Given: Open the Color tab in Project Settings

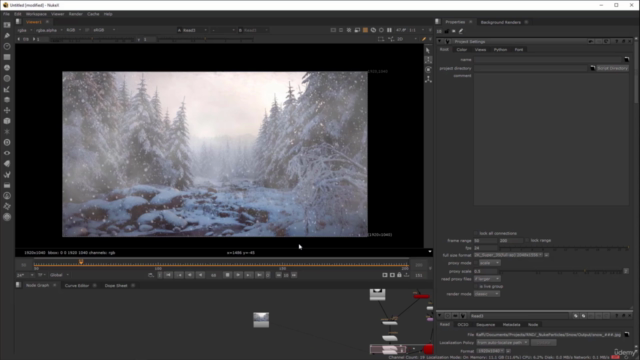Looking at the screenshot, I should pyautogui.click(x=462, y=50).
